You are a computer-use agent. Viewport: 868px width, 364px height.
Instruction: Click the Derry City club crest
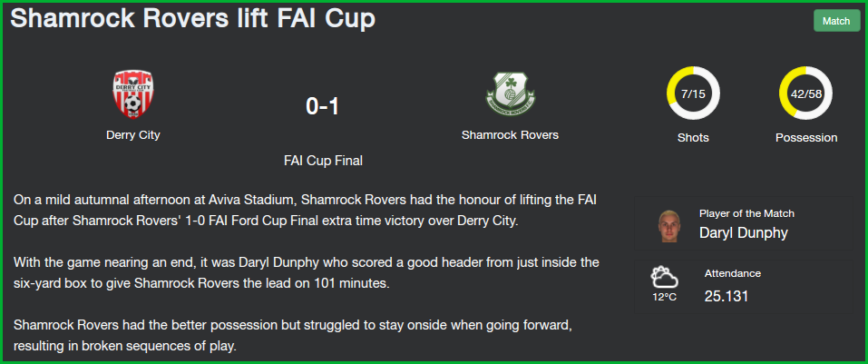[132, 94]
